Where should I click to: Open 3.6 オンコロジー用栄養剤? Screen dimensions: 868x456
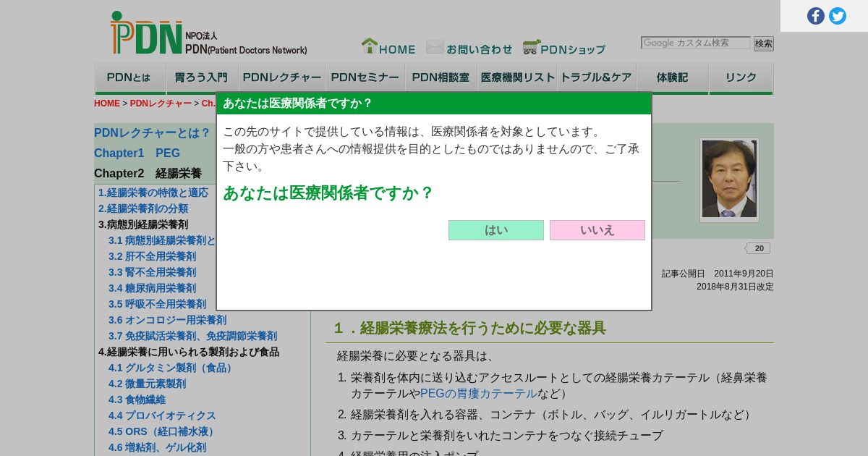(167, 320)
